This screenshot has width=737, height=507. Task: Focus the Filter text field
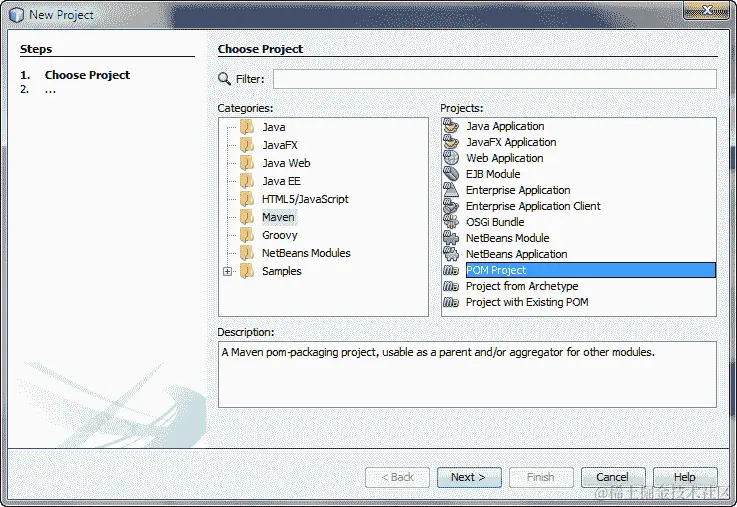tap(494, 79)
